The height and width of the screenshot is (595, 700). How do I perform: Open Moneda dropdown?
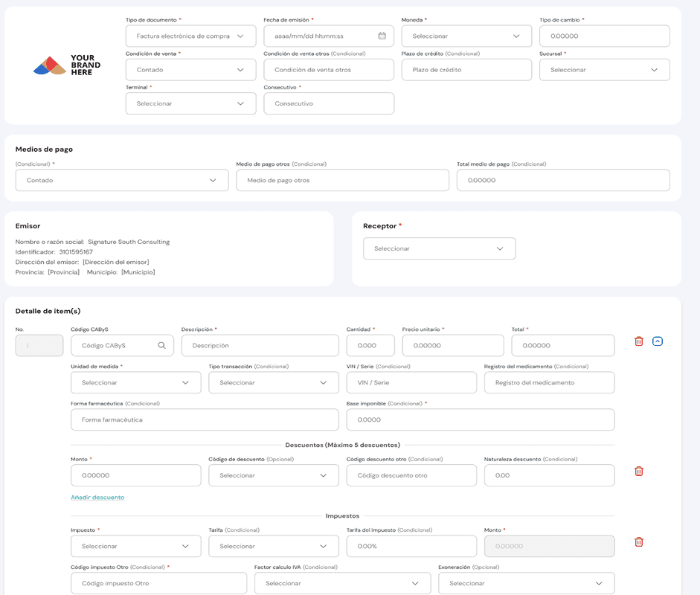tap(466, 36)
